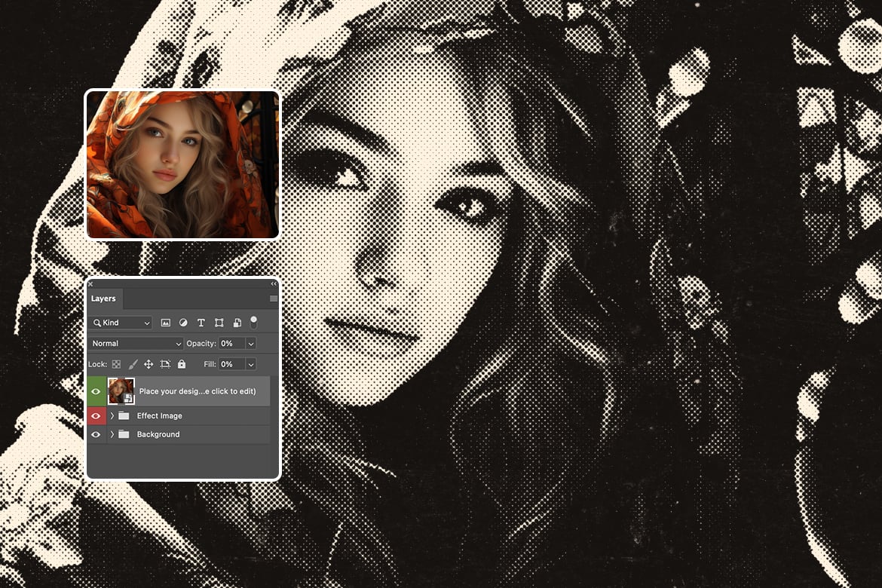Open the Normal blend mode dropdown
The height and width of the screenshot is (588, 882).
click(x=136, y=344)
